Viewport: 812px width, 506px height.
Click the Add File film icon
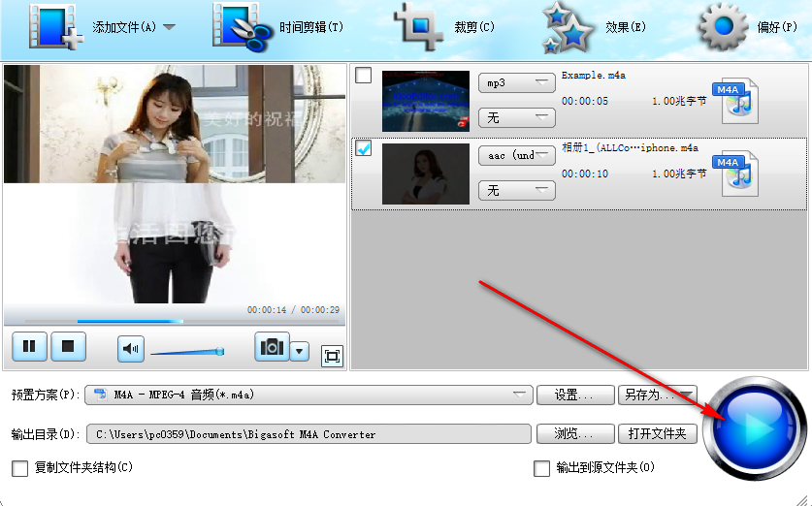coord(56,27)
